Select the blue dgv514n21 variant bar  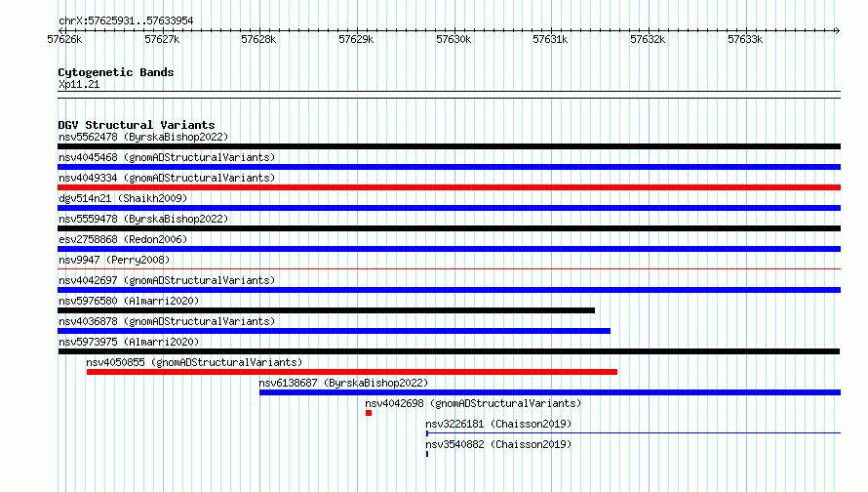click(449, 208)
